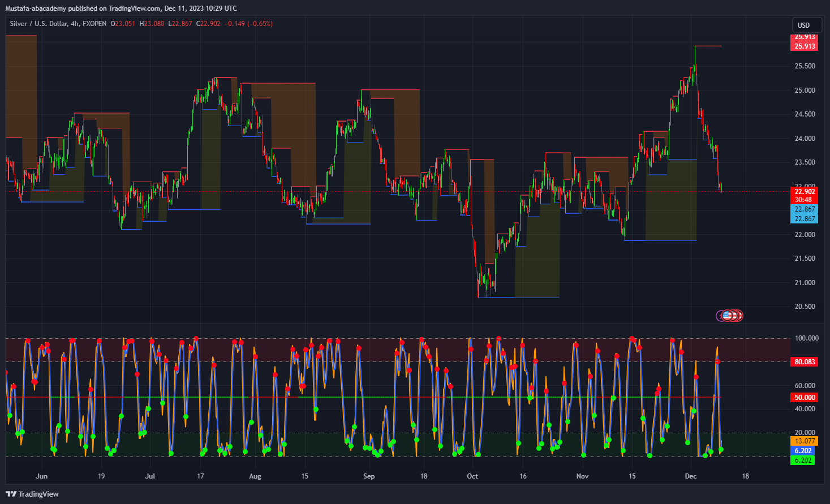Select the 4h timeframe label in legend
Image resolution: width=830 pixels, height=504 pixels.
point(75,24)
